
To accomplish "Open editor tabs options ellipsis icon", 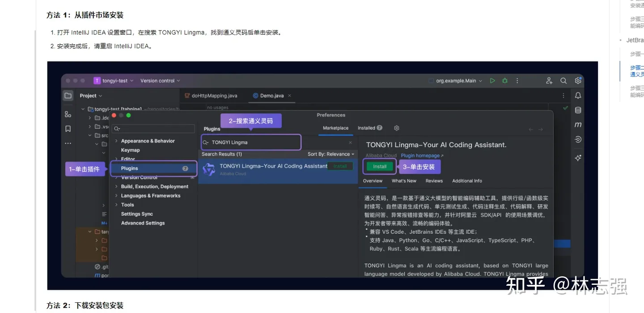I will point(563,96).
